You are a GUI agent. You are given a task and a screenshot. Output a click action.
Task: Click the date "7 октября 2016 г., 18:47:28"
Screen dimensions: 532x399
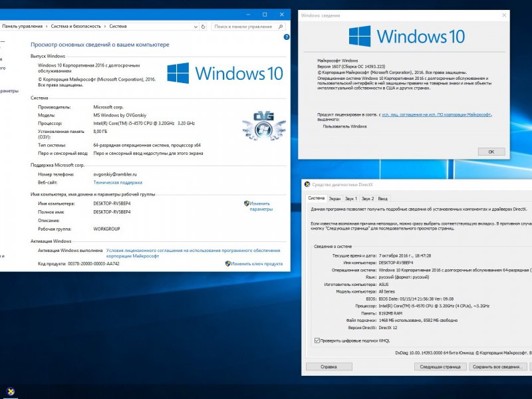(x=405, y=256)
